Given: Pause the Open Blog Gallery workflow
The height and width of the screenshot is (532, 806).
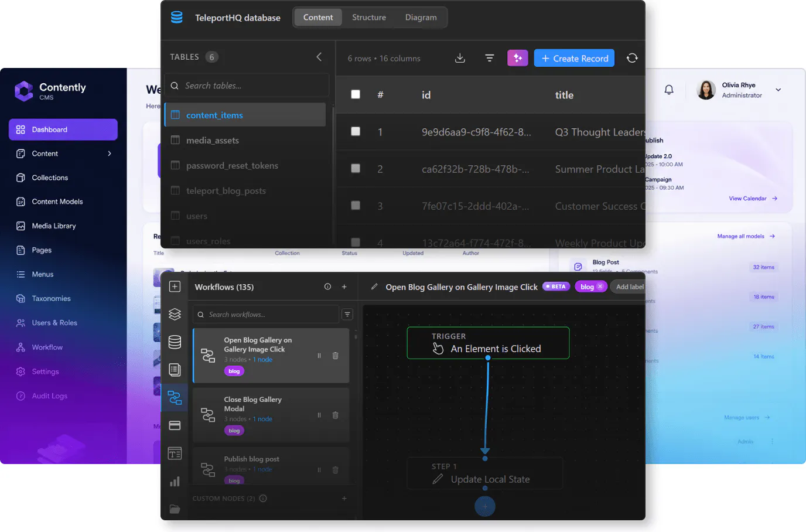Looking at the screenshot, I should pos(319,356).
